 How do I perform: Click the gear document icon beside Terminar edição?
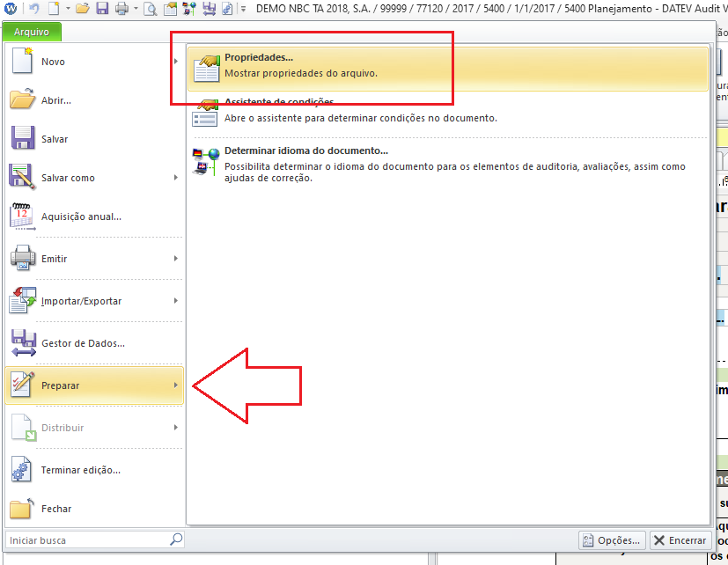coord(22,469)
